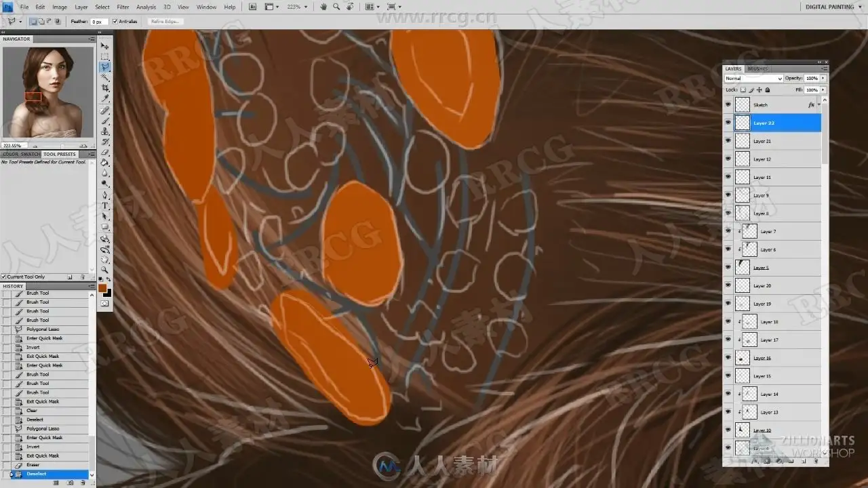The width and height of the screenshot is (868, 488).
Task: Hide the Sketch layer
Action: coord(728,105)
